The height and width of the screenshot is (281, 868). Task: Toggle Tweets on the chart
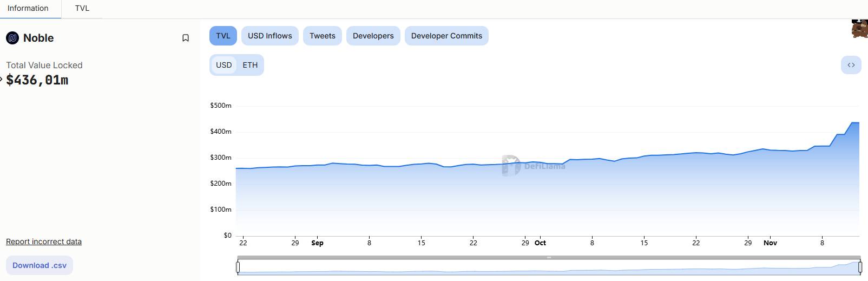click(x=323, y=36)
